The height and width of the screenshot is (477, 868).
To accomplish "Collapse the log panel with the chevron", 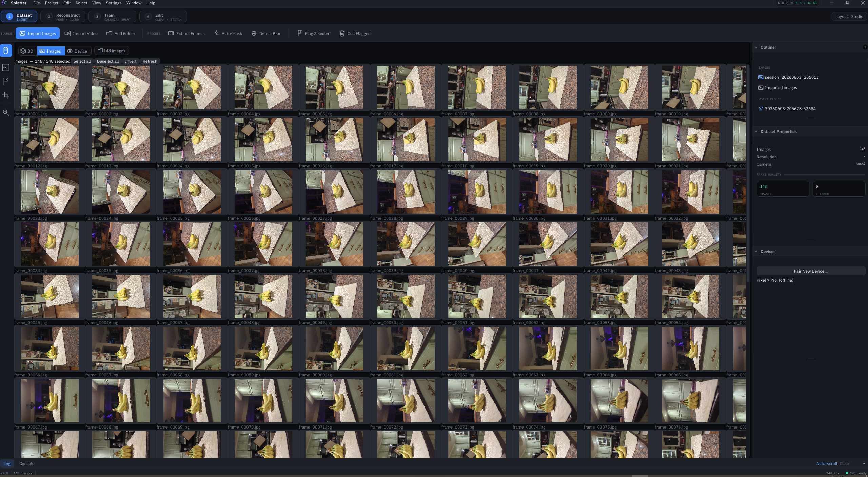I will coord(863,464).
